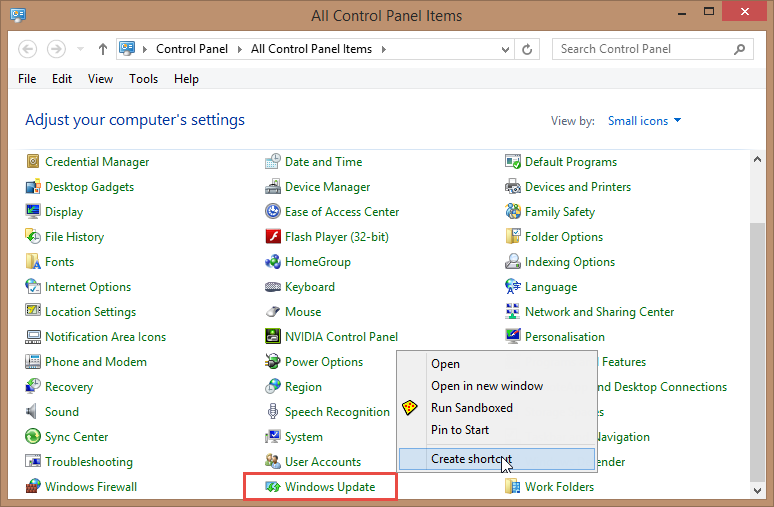
Task: Click the Keyboard icon
Action: [272, 286]
